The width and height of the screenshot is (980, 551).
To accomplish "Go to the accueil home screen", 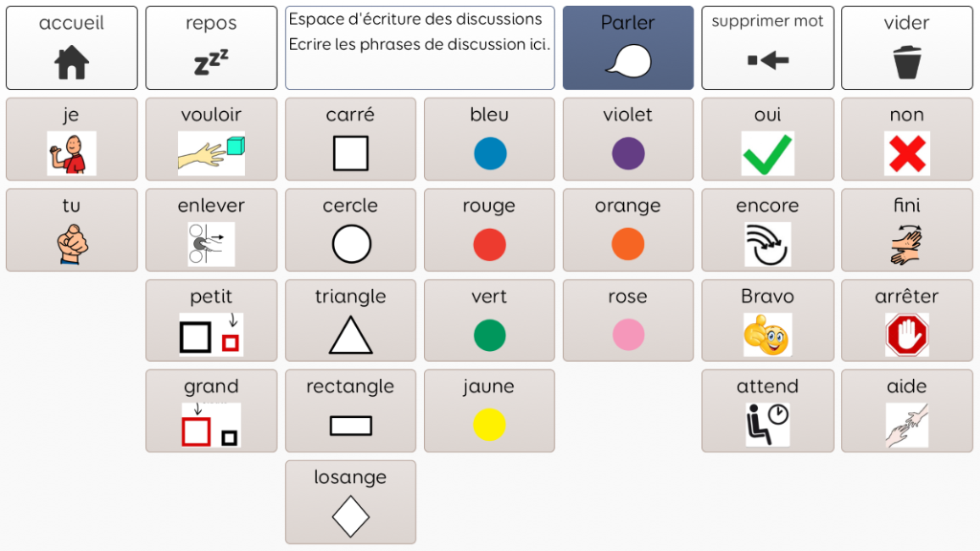I will [71, 48].
